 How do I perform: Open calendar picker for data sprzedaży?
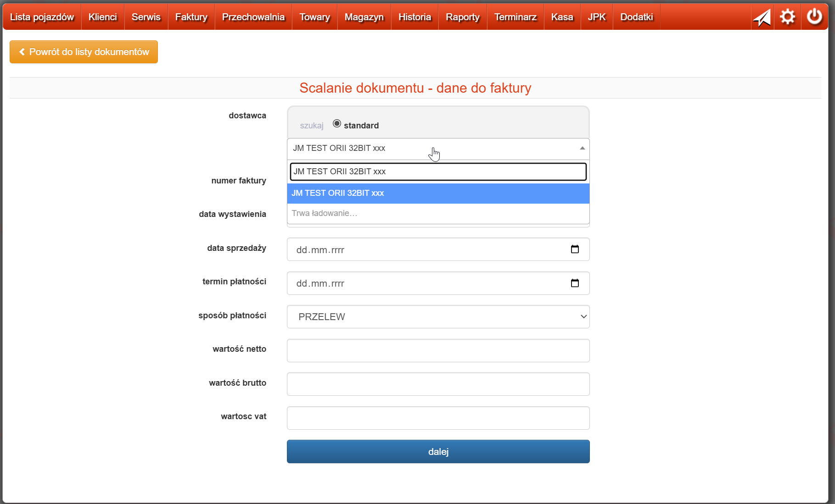pyautogui.click(x=574, y=249)
